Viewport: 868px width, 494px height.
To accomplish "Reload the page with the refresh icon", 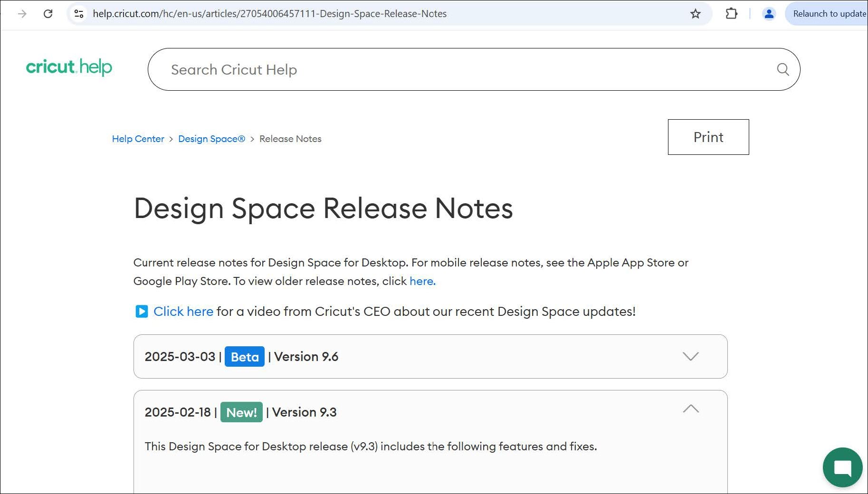I will [x=48, y=14].
